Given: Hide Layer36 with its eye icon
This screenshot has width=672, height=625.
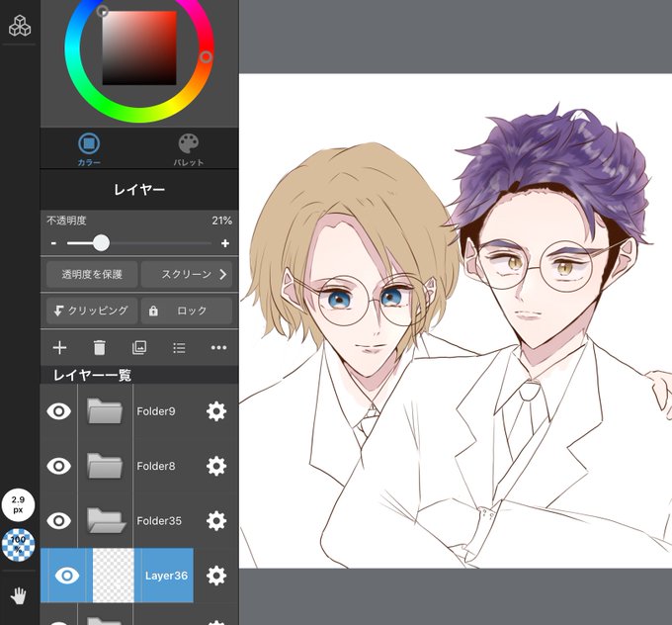Looking at the screenshot, I should (67, 576).
